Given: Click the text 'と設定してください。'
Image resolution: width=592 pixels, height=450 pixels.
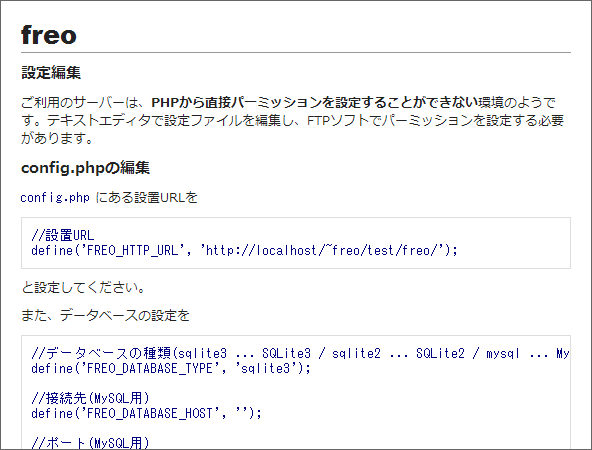Looking at the screenshot, I should click(x=83, y=288).
